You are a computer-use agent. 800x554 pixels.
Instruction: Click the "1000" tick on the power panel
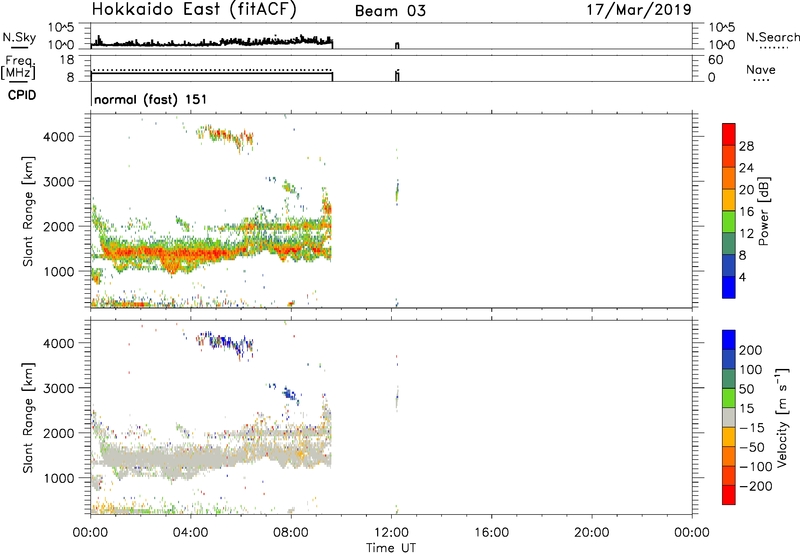pos(59,271)
